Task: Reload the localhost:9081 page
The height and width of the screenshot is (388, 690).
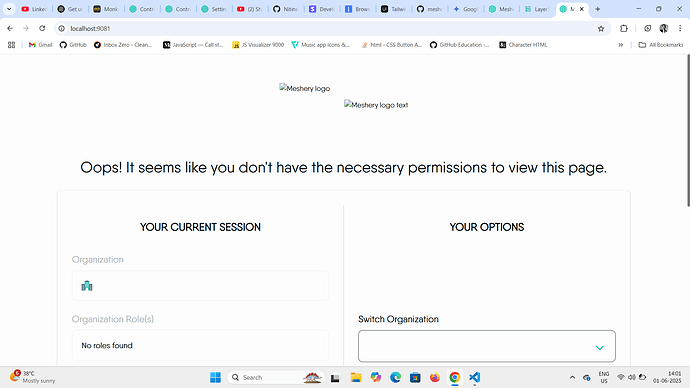Action: [42, 28]
